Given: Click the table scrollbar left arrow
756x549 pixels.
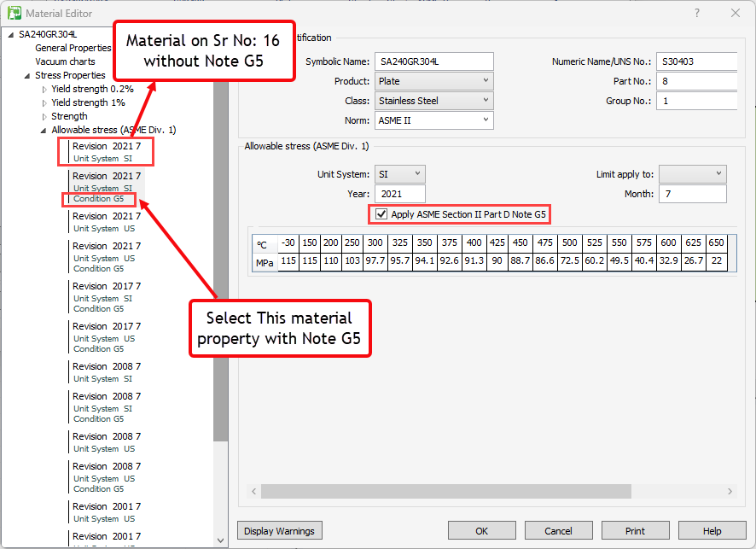Looking at the screenshot, I should 254,491.
